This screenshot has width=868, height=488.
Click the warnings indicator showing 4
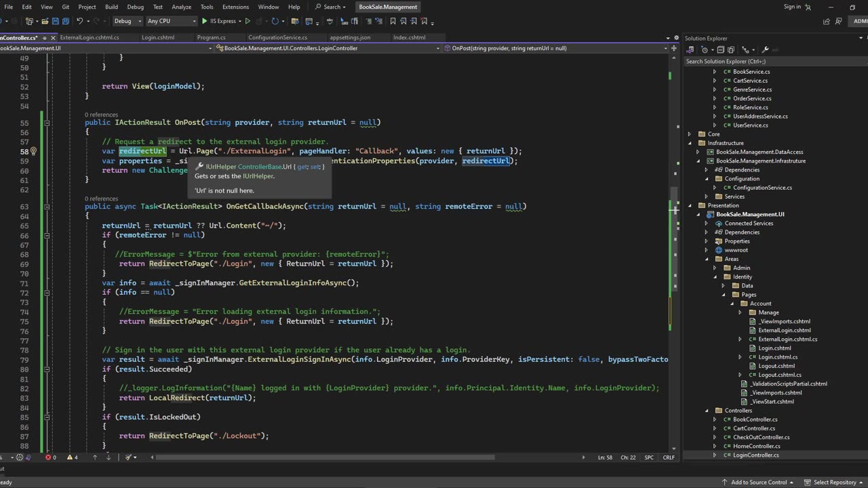coord(73,457)
